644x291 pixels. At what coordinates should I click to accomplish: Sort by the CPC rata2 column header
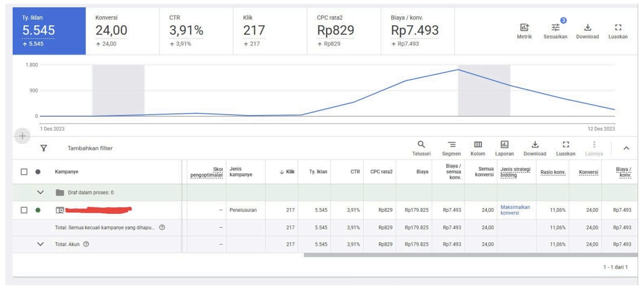(381, 172)
